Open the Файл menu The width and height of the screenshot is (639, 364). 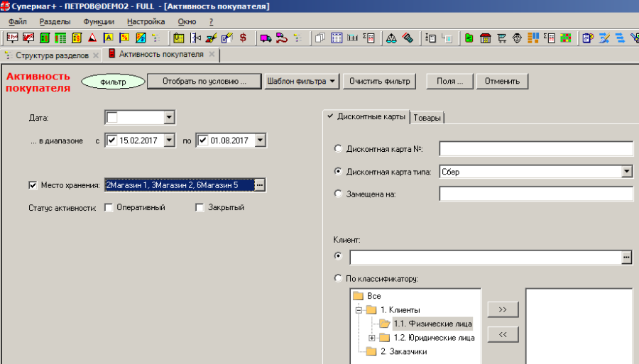[x=17, y=21]
